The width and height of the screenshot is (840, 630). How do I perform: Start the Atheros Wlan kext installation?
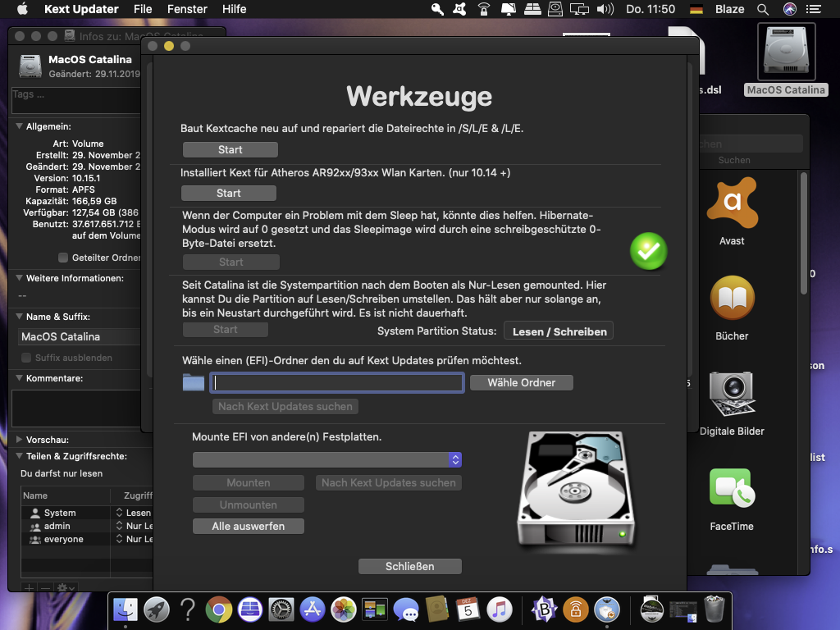[x=229, y=194]
